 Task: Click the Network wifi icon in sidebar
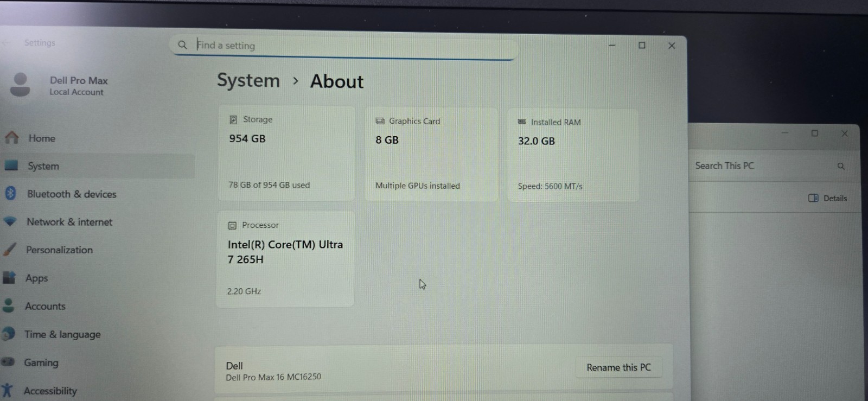click(x=10, y=221)
